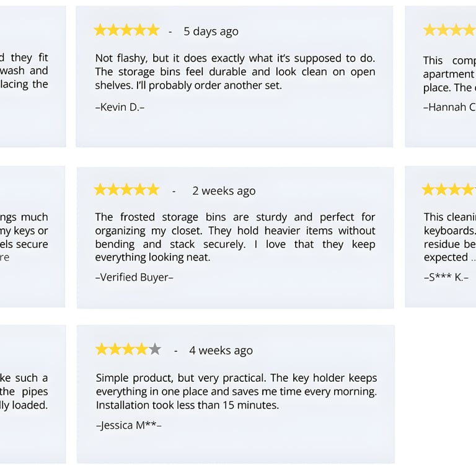
Task: Select the frosted storage bins review text
Action: pos(235,237)
